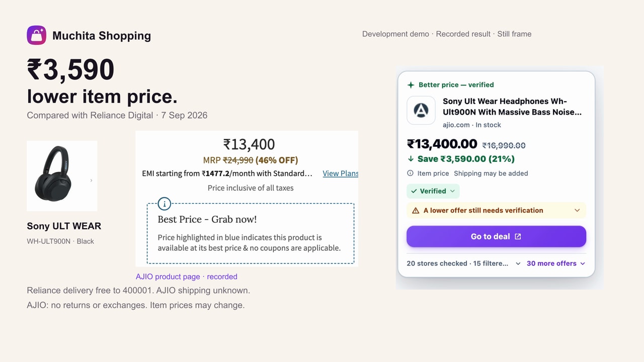Screen dimensions: 644x362
Task: Click the ₹13,400.00 price in the card
Action: coord(442,144)
